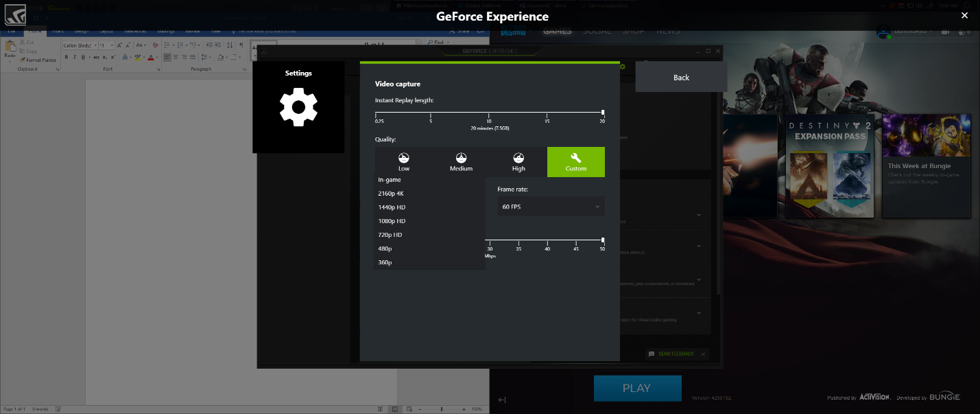Open Calibri font name dropdown in Word
980x414 pixels.
click(95, 45)
